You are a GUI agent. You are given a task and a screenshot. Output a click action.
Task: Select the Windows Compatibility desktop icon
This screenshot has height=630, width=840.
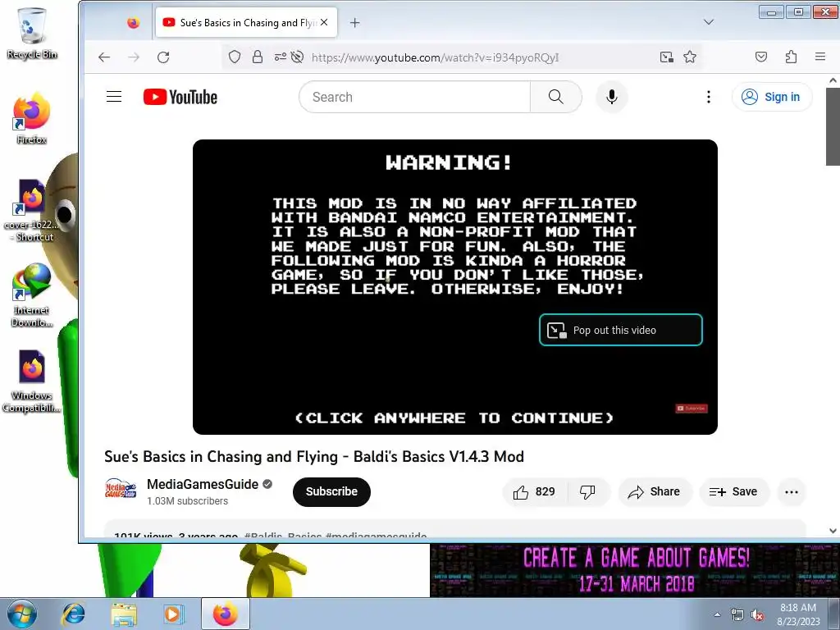coord(32,381)
